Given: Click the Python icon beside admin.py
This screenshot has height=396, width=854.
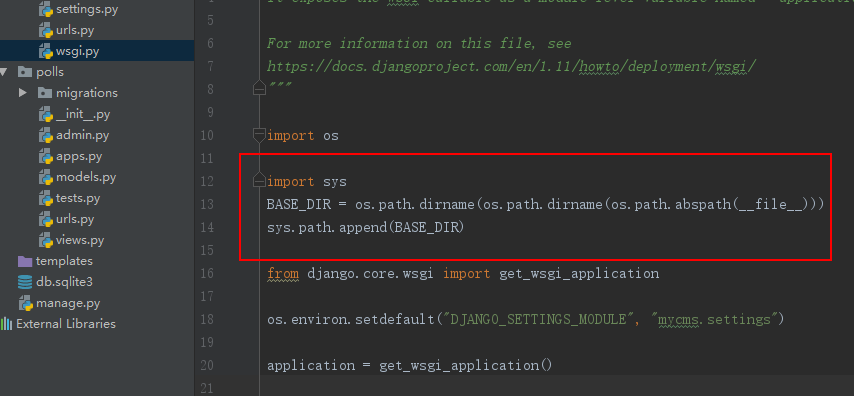Looking at the screenshot, I should (45, 136).
